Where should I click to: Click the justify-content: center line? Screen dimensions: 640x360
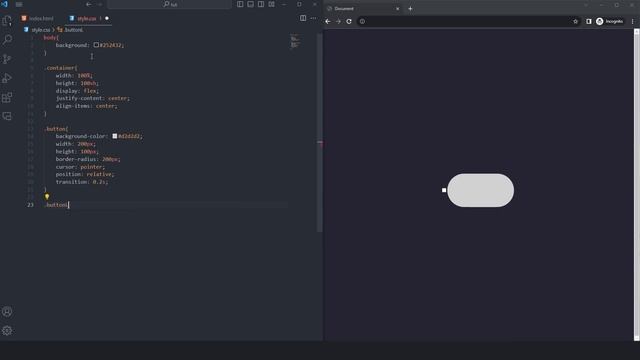tap(92, 98)
